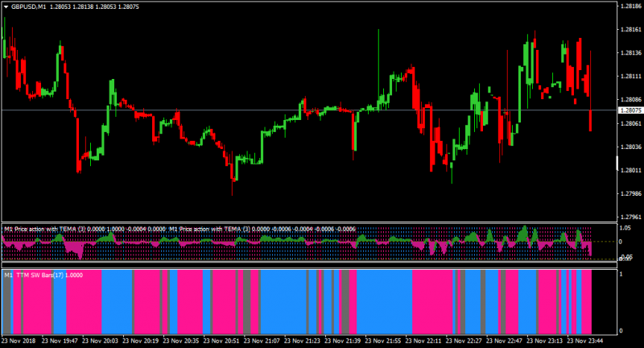This screenshot has height=348, width=644.
Task: Click the horizontal bid price line on chart
Action: (309, 110)
